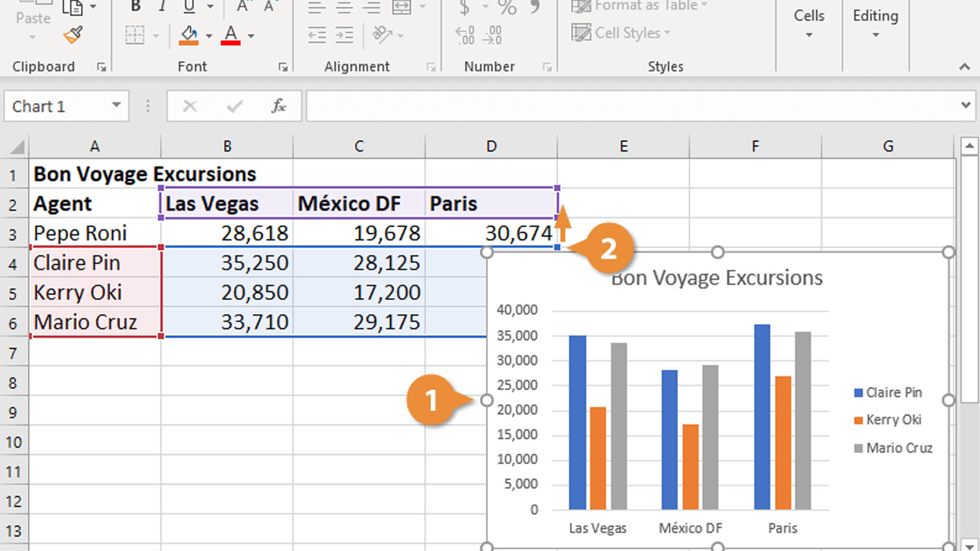Click the Decrease Font Size icon
980x551 pixels.
pos(269,6)
